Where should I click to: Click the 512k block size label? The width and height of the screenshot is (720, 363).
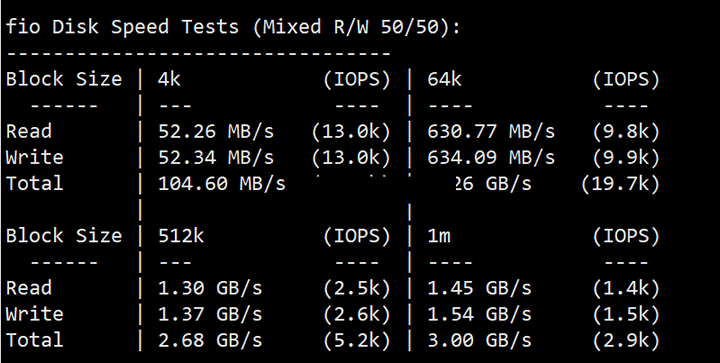coord(181,236)
